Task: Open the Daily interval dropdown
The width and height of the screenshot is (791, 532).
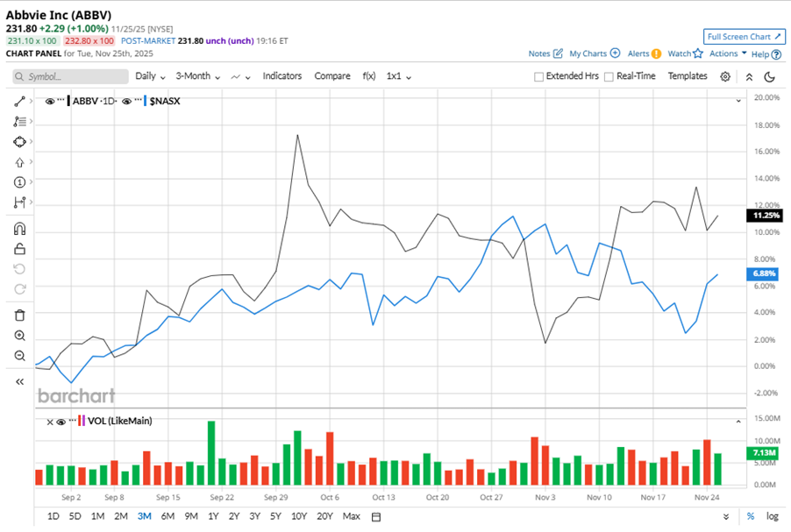Action: tap(150, 76)
